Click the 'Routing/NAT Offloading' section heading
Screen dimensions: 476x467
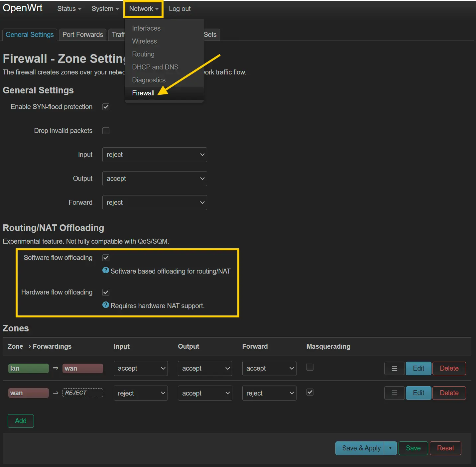(x=54, y=228)
